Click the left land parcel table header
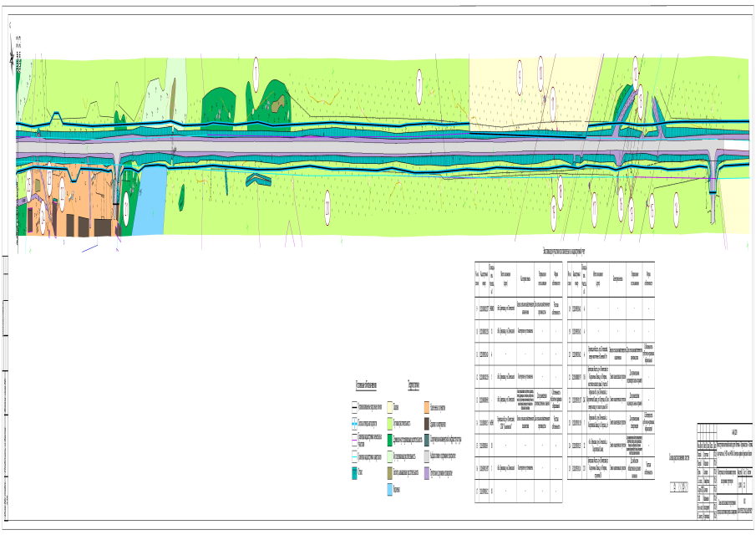 [516, 278]
